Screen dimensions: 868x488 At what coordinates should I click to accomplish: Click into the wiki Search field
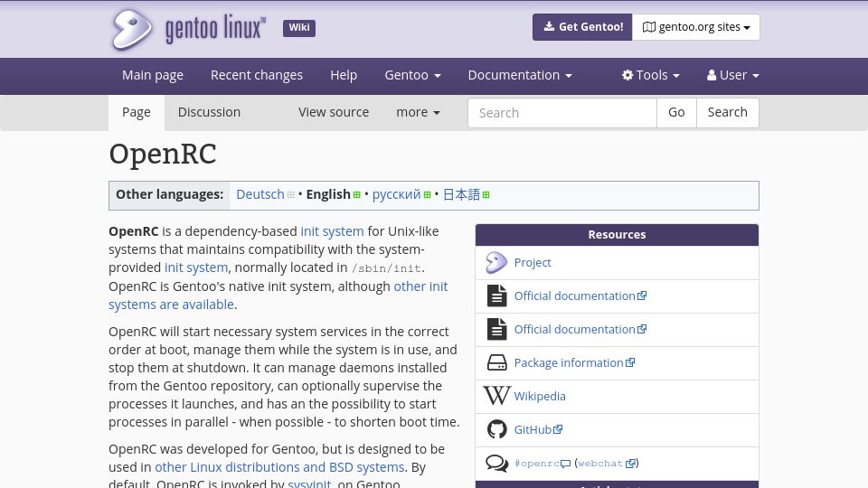pos(562,113)
